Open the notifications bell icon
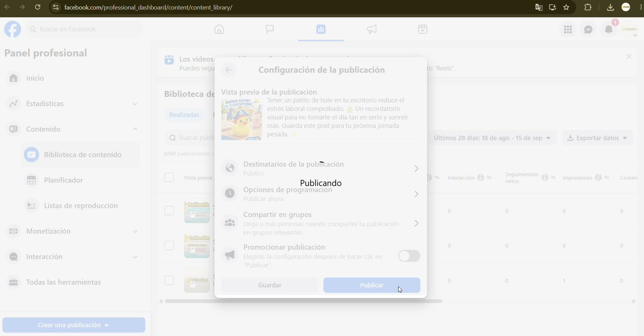Screen dimensions: 644x336 pos(609,30)
